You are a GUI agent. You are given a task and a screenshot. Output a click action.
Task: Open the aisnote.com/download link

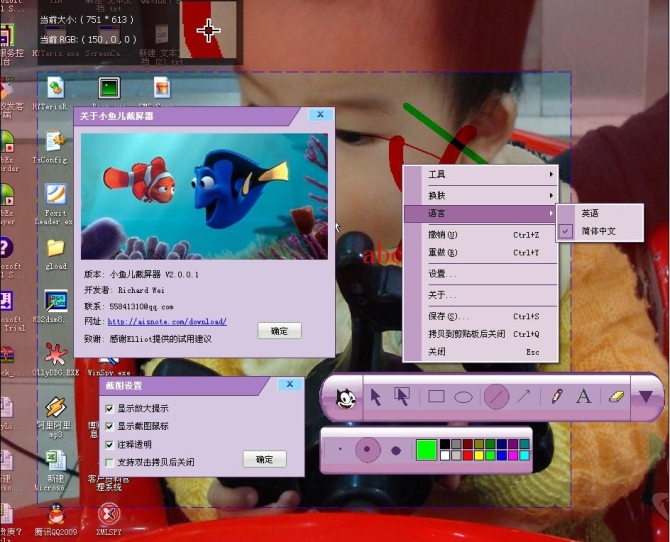pos(167,321)
